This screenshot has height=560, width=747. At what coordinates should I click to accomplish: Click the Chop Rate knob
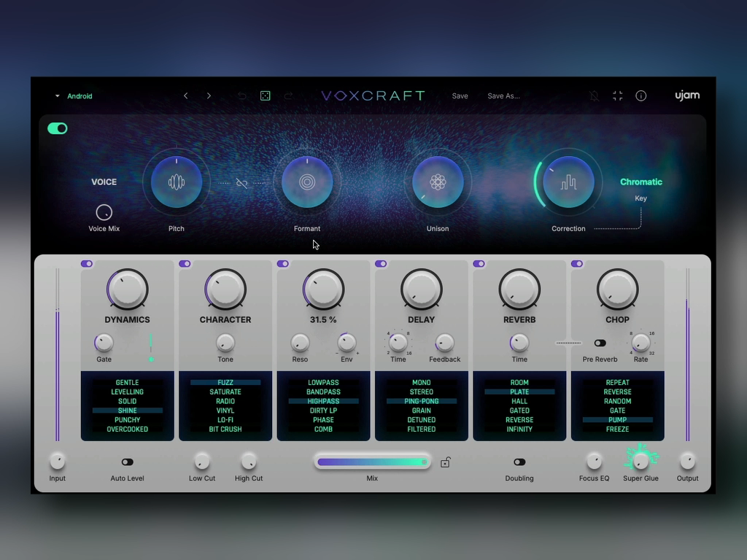click(640, 343)
